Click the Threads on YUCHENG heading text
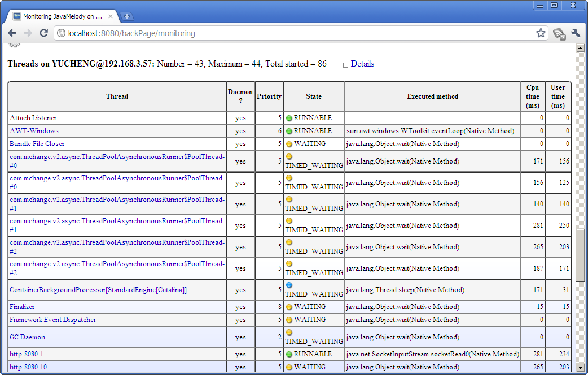Image resolution: width=588 pixels, height=375 pixels. [x=81, y=64]
